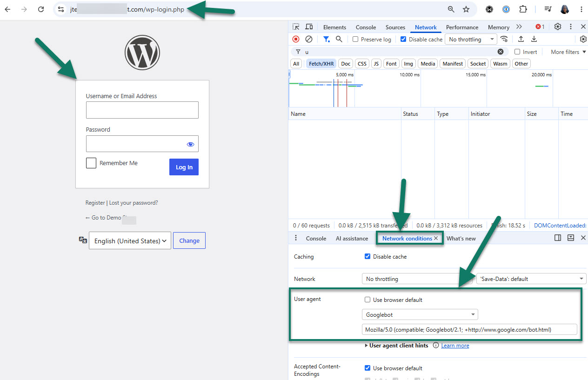Open network conditions wifi icon
Image resolution: width=588 pixels, height=380 pixels.
point(504,39)
